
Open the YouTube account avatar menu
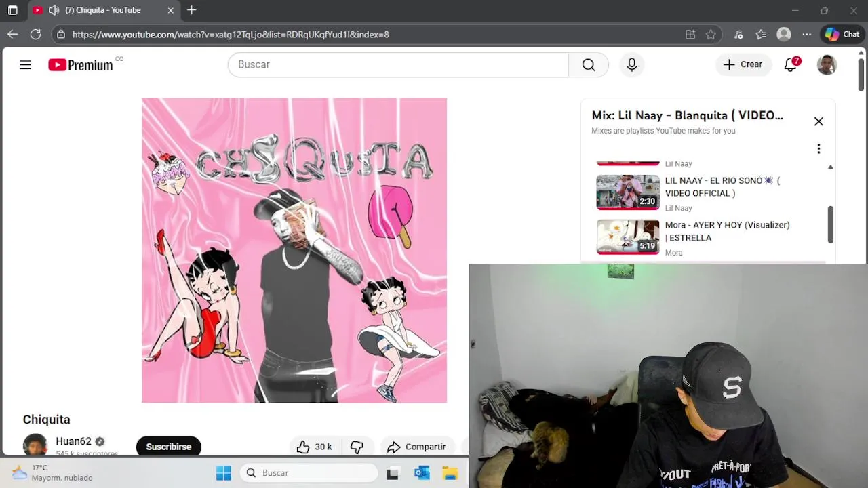pos(827,64)
